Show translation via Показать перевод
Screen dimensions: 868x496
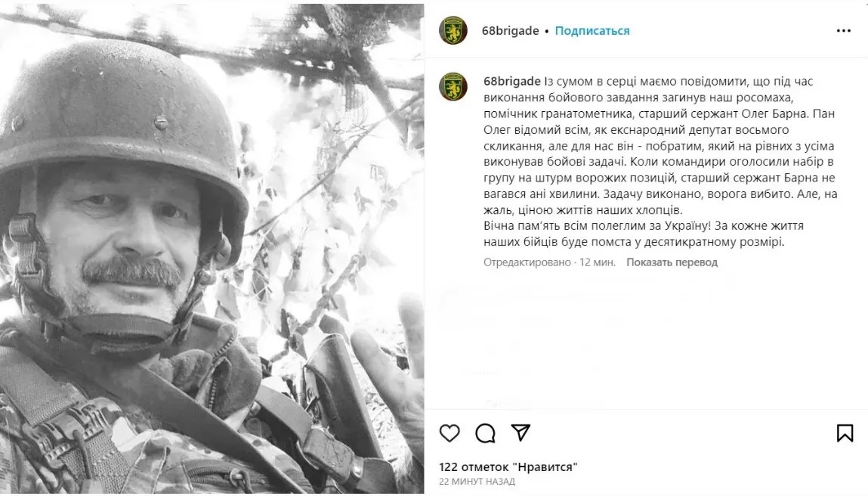pos(672,262)
